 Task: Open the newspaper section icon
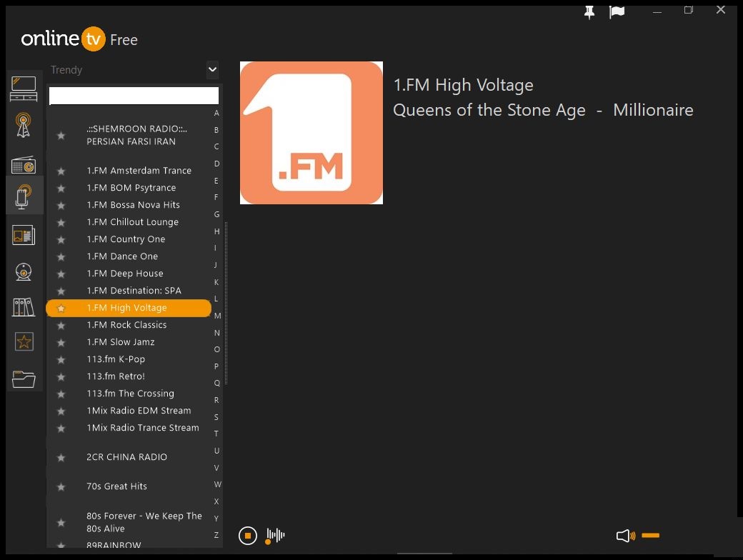click(23, 235)
